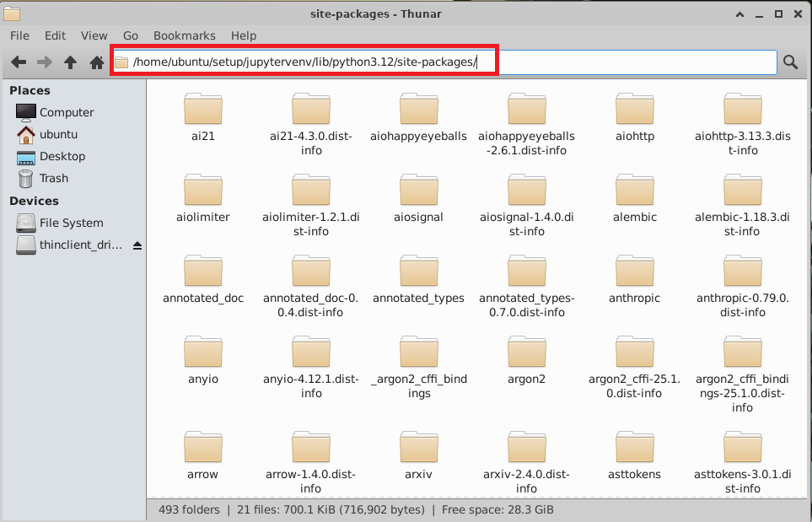812x522 pixels.
Task: Click the back navigation arrow
Action: click(18, 62)
